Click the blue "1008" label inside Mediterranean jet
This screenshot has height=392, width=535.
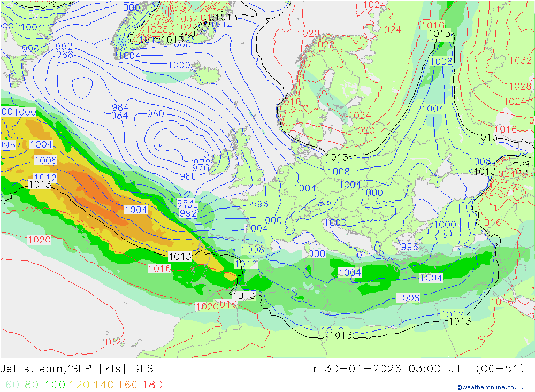[408, 298]
